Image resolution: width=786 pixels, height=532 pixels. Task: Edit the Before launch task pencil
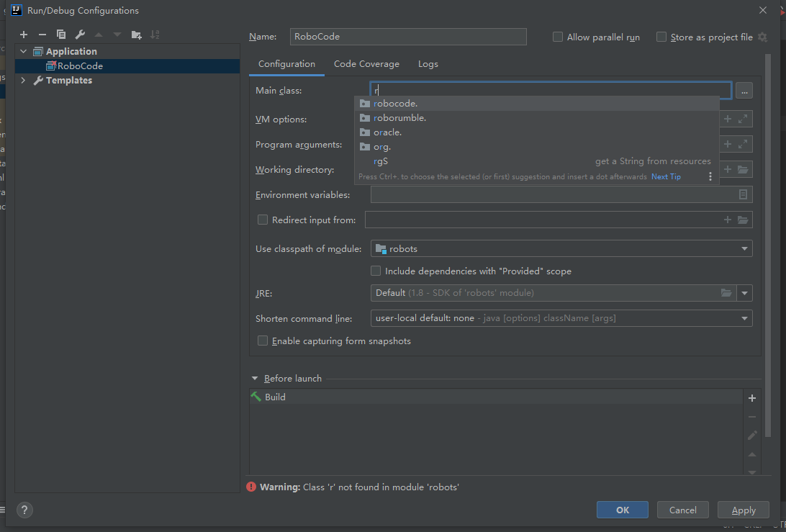[x=752, y=436]
